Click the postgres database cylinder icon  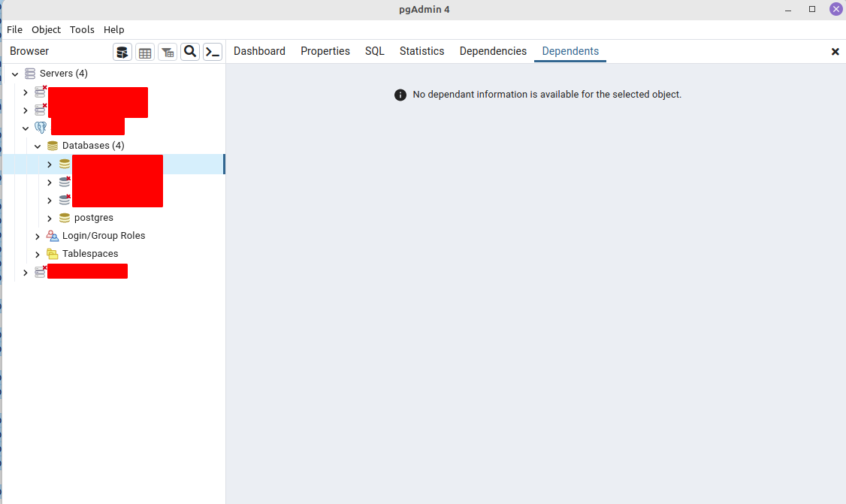tap(64, 217)
